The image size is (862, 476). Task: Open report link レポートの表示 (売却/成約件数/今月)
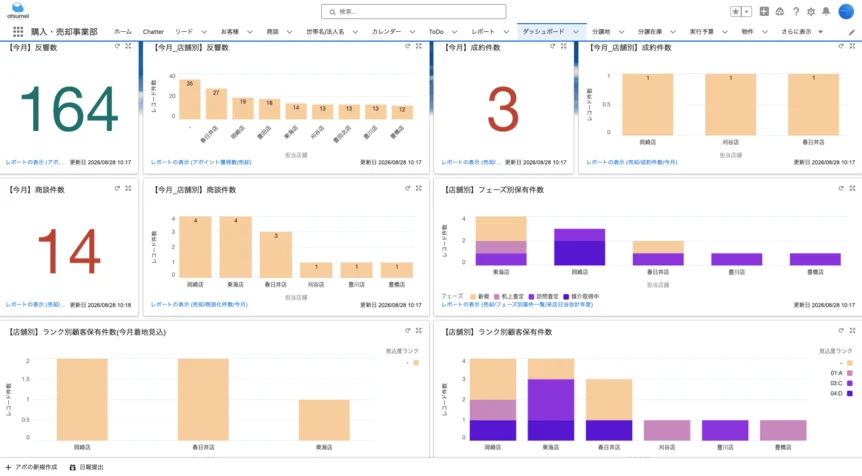(632, 162)
